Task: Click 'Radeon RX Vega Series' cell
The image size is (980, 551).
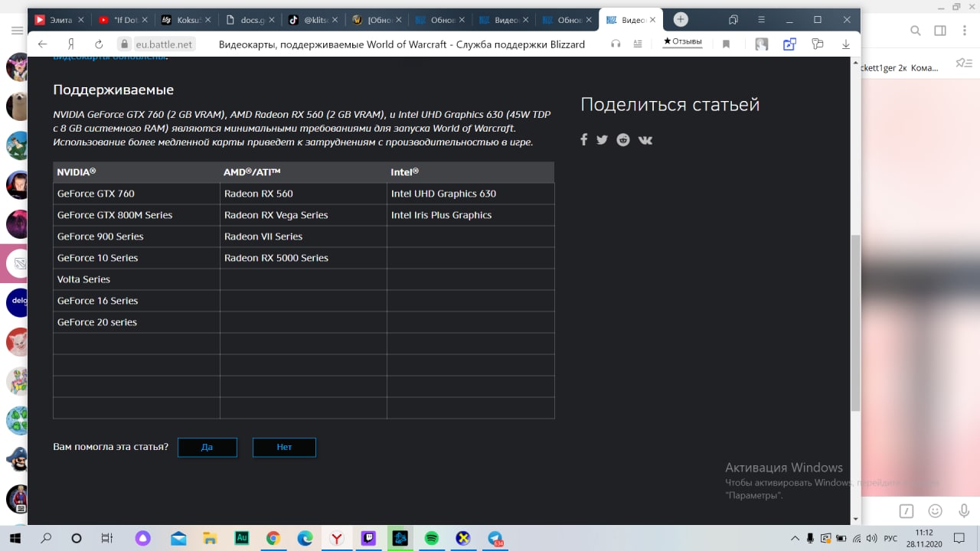Action: point(303,215)
